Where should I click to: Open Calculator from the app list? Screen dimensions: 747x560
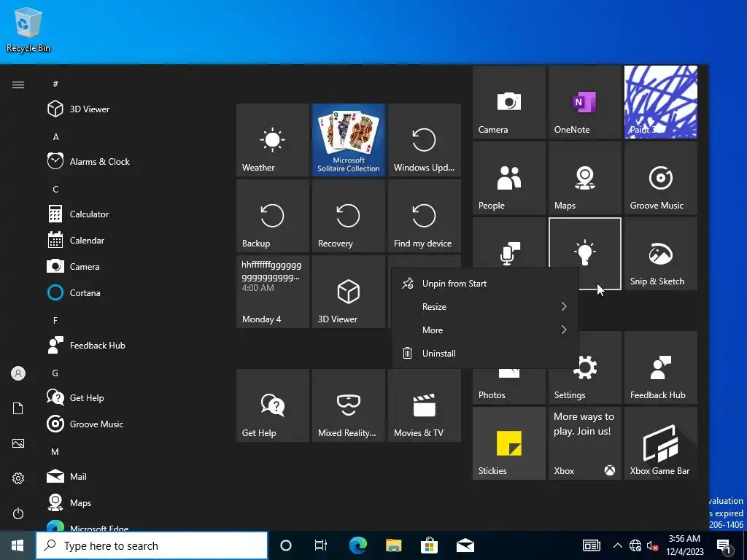(133, 214)
